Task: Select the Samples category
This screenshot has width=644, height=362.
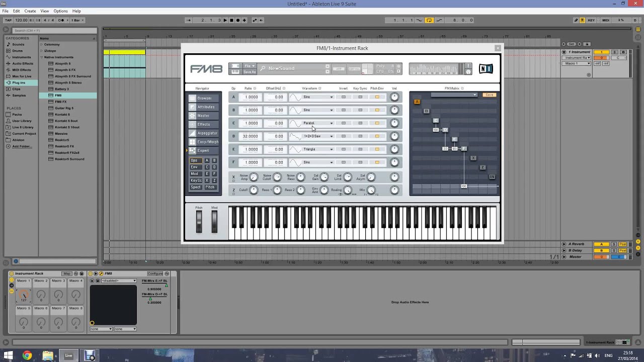Action: pos(19,96)
